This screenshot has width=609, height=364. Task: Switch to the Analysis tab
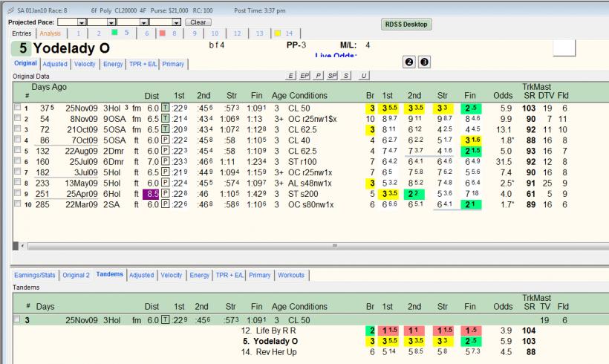click(x=50, y=33)
